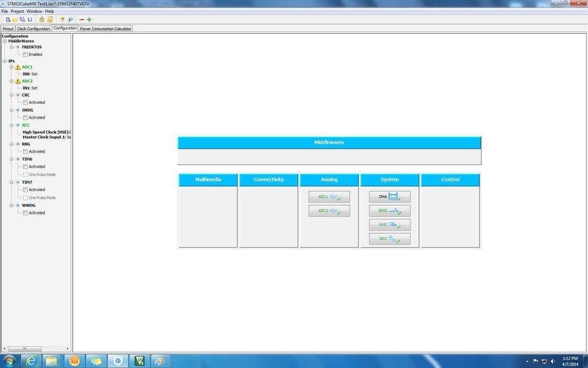Open the Power Consumption Calculator tab

[x=105, y=28]
